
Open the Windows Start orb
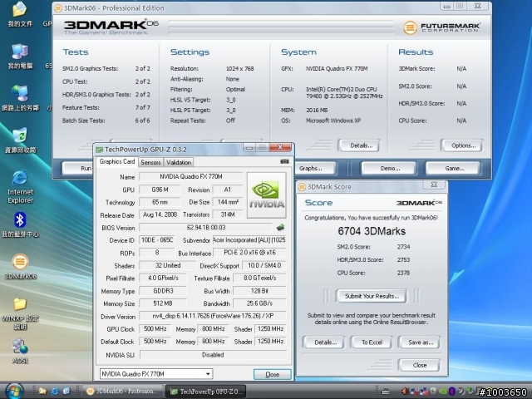[x=14, y=392]
